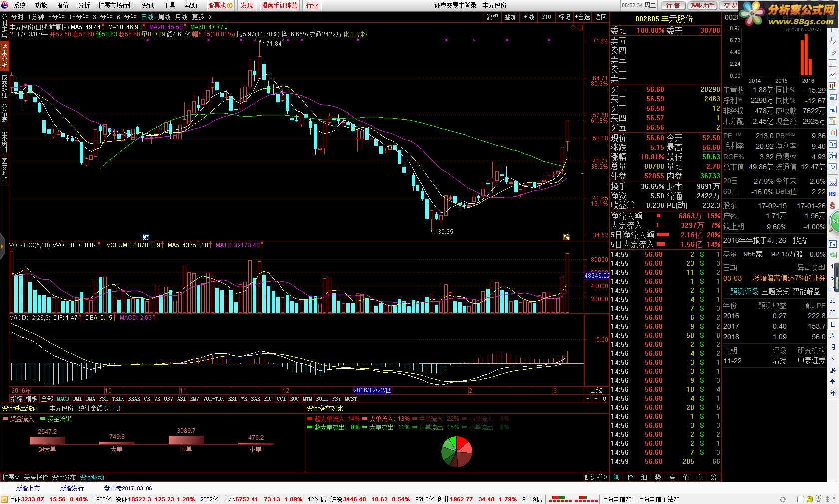Click the F10 icon in right sidebar

(x=832, y=109)
